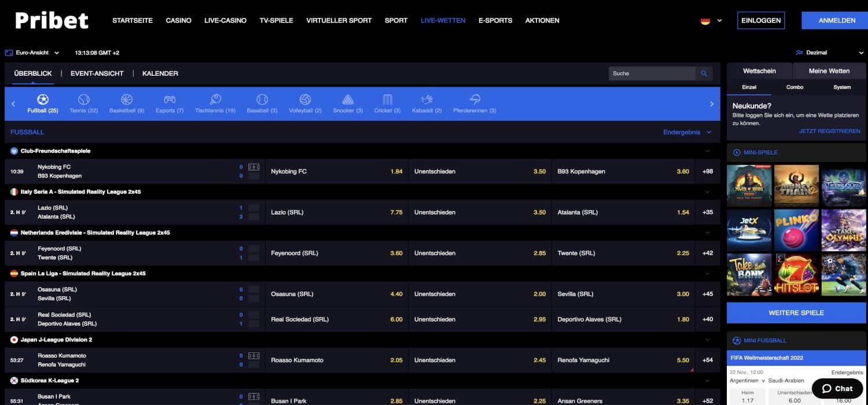Screen dimensions: 868x405
Task: Click the Plinko mini-game thumbnail
Action: point(796,230)
